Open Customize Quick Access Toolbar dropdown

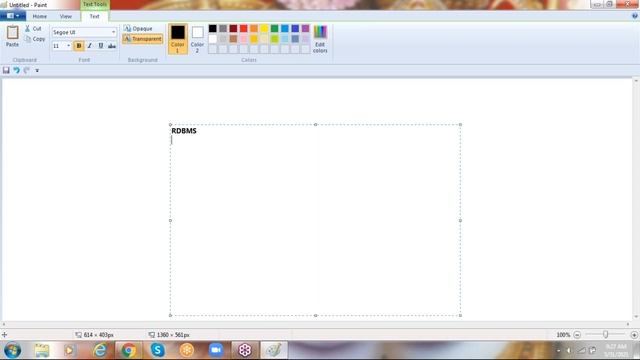pyautogui.click(x=37, y=71)
